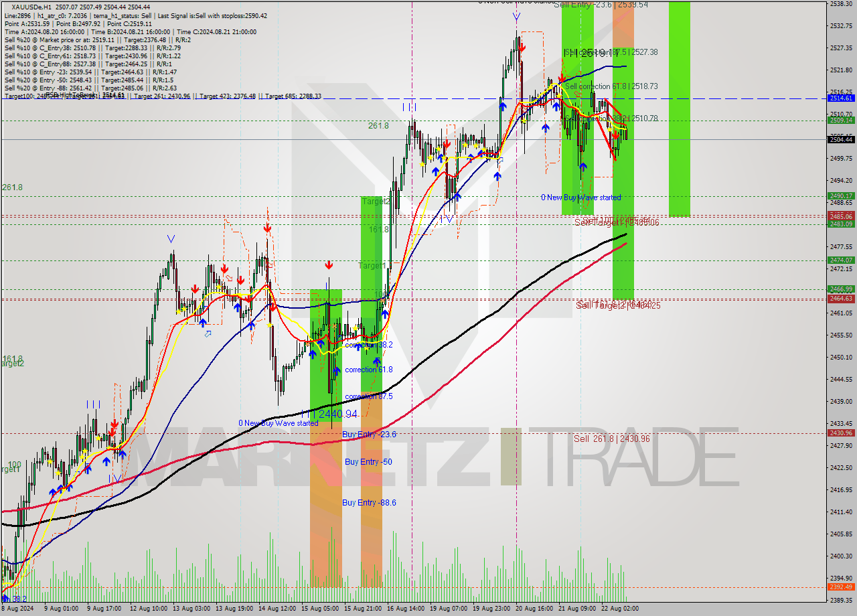Click the 'Buy Entry -23.6' label

(369, 435)
